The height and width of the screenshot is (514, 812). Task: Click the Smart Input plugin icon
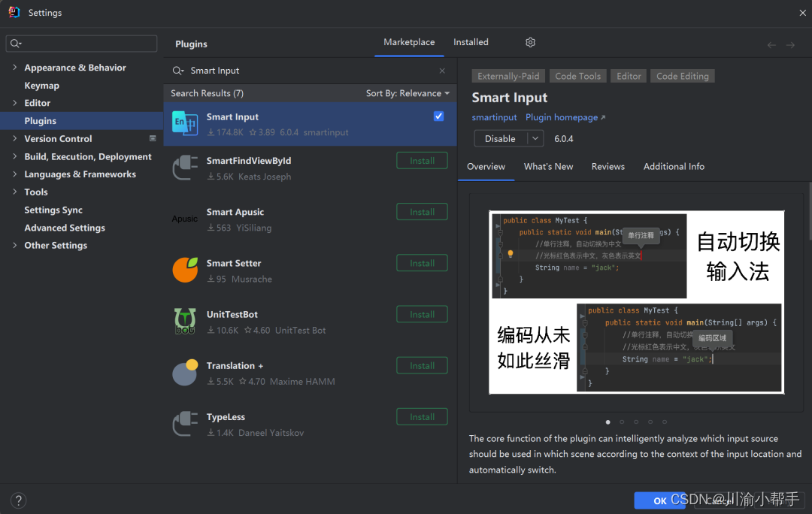(x=185, y=123)
